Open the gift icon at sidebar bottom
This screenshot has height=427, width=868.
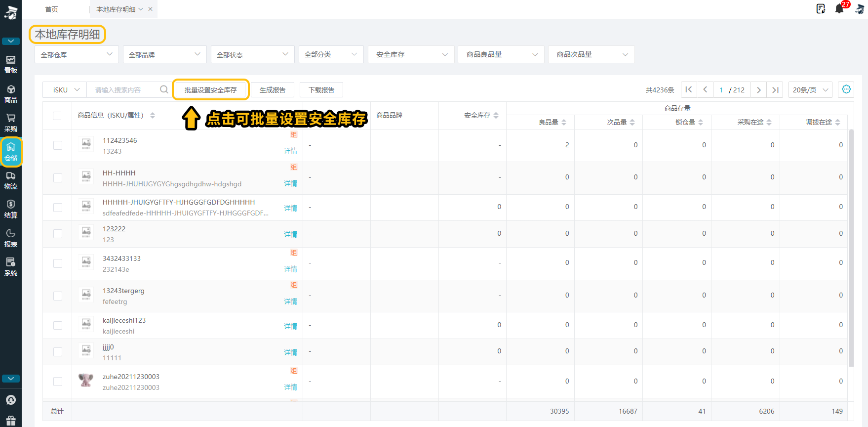[x=11, y=421]
